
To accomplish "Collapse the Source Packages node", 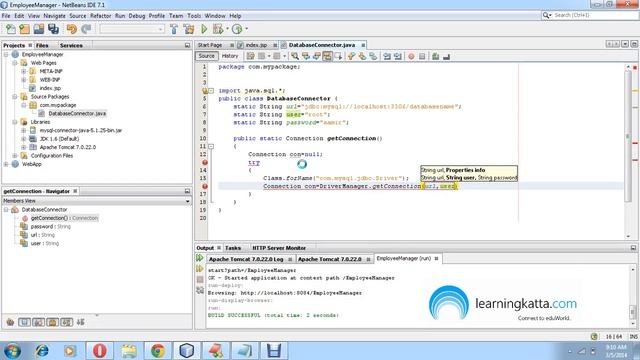I will click(15, 97).
